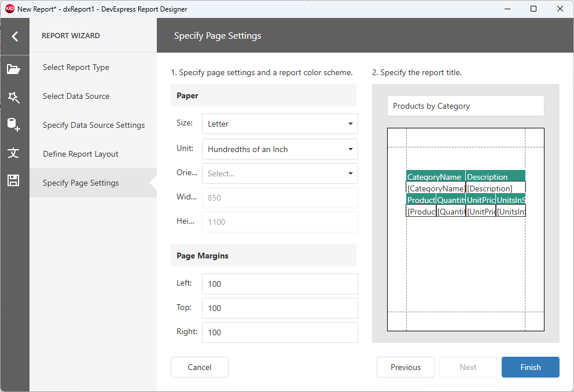Click the RAD application logo icon
Image resolution: width=574 pixels, height=392 pixels.
click(x=9, y=9)
